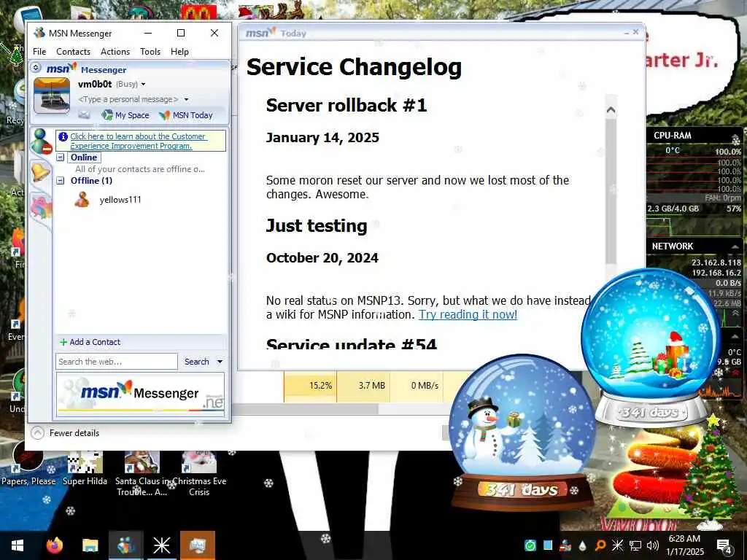Click the MSN Messenger busy tray icon

tap(565, 545)
